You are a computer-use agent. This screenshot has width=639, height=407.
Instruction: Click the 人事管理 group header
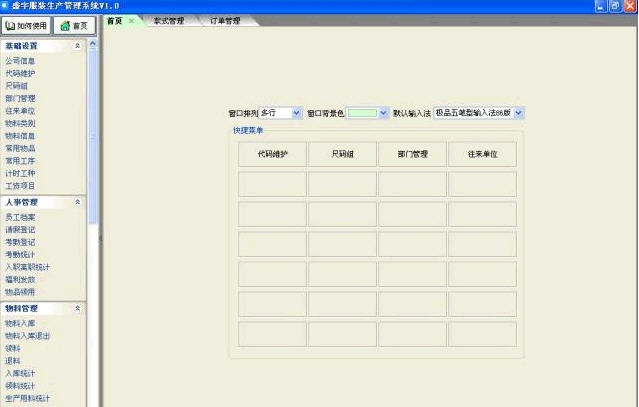pyautogui.click(x=43, y=202)
